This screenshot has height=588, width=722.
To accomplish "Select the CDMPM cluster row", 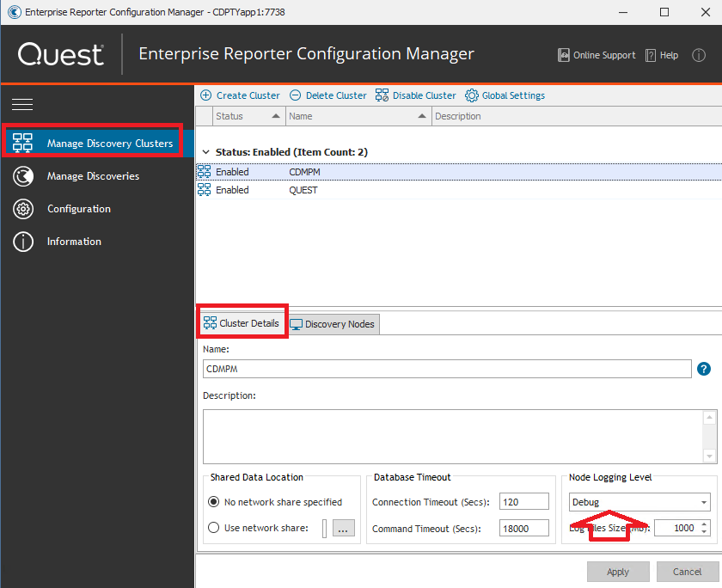I will point(459,172).
